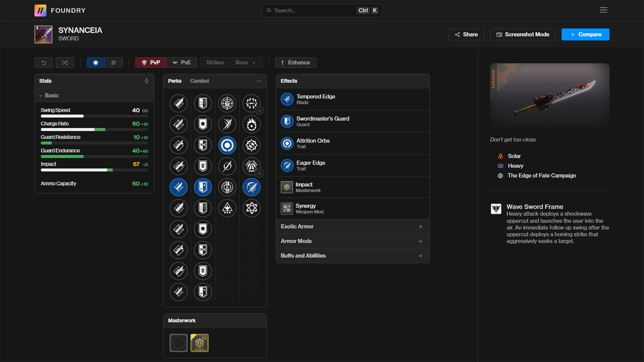
Task: Open the hamburger menu icon
Action: tap(603, 10)
